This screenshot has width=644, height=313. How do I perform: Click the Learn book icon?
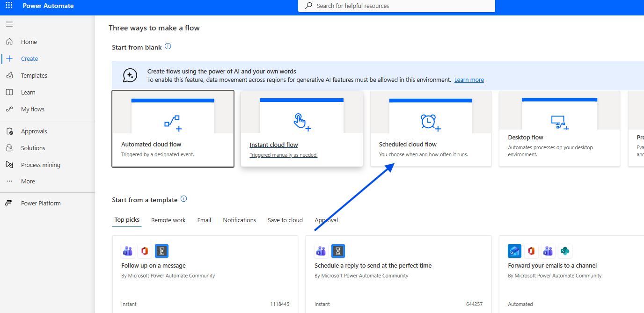click(x=9, y=92)
